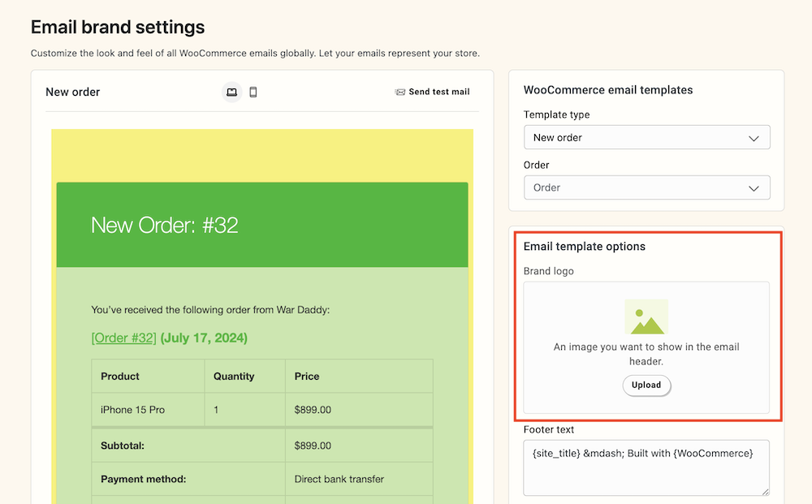Click the $899.00 price beside iPhone 15 Pro
Viewport: 812px width, 504px height.
pos(313,410)
